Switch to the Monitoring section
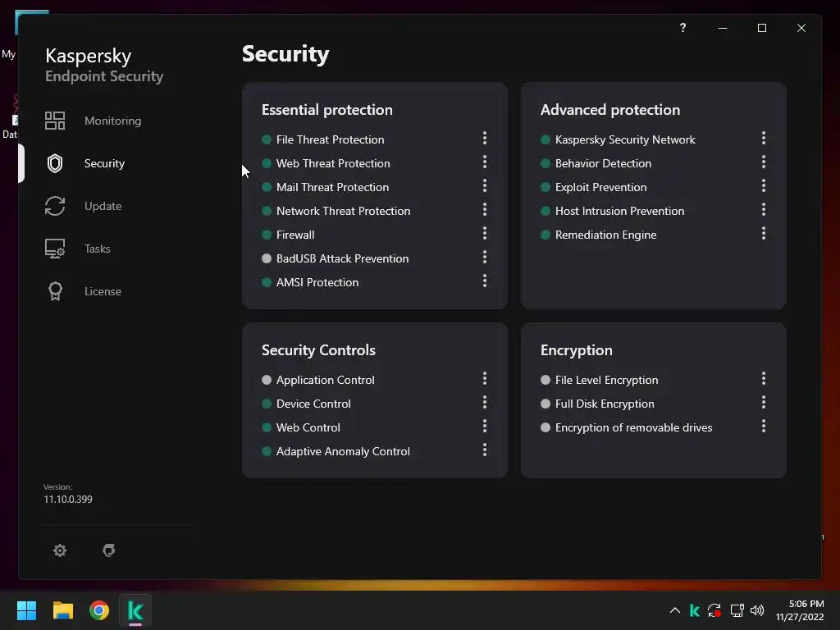The height and width of the screenshot is (630, 840). point(113,121)
